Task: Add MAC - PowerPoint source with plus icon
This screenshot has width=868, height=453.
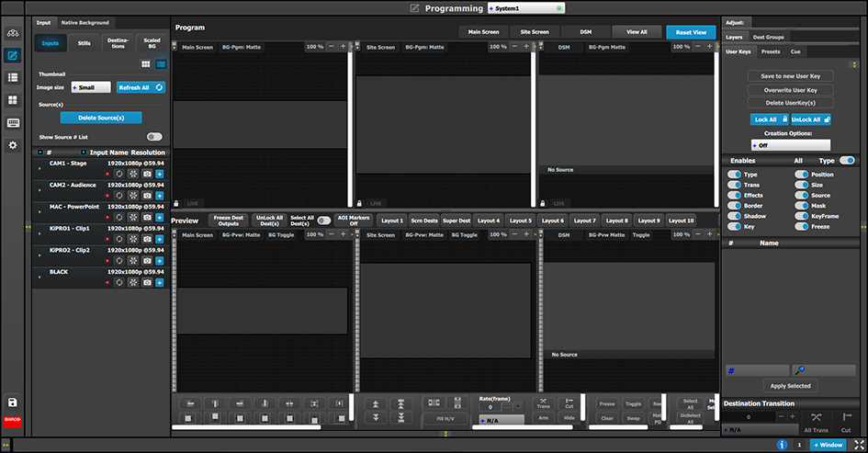Action: click(160, 217)
